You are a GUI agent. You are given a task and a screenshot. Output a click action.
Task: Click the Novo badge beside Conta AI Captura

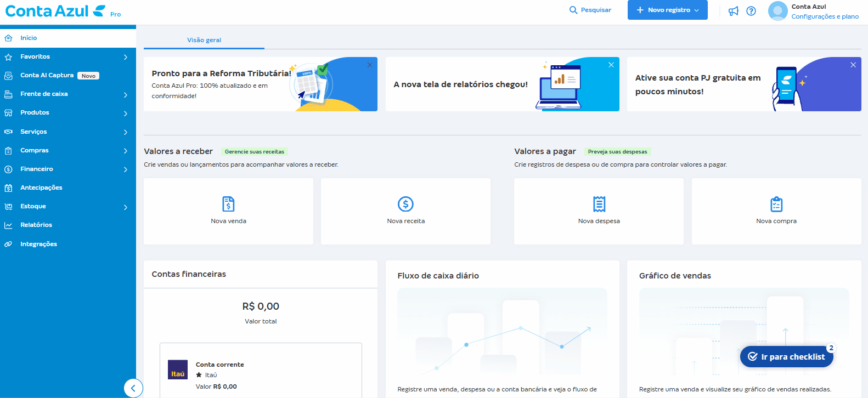click(88, 76)
